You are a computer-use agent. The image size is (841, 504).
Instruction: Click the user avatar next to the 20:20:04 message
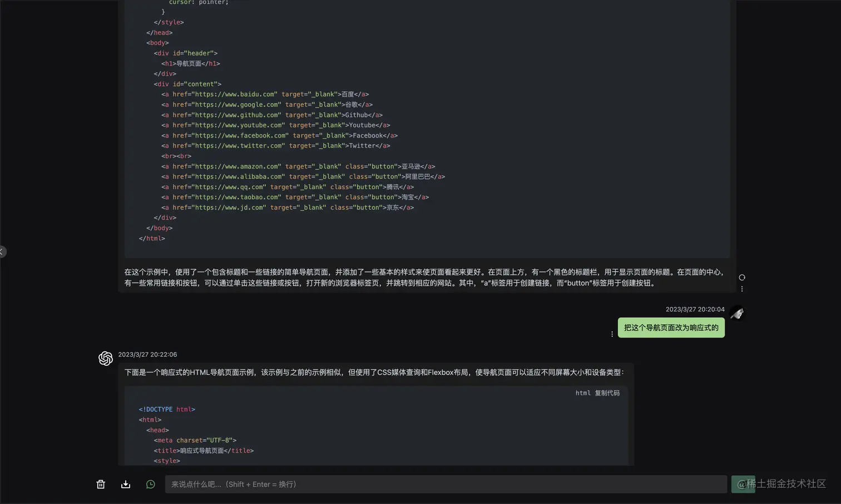pyautogui.click(x=737, y=313)
